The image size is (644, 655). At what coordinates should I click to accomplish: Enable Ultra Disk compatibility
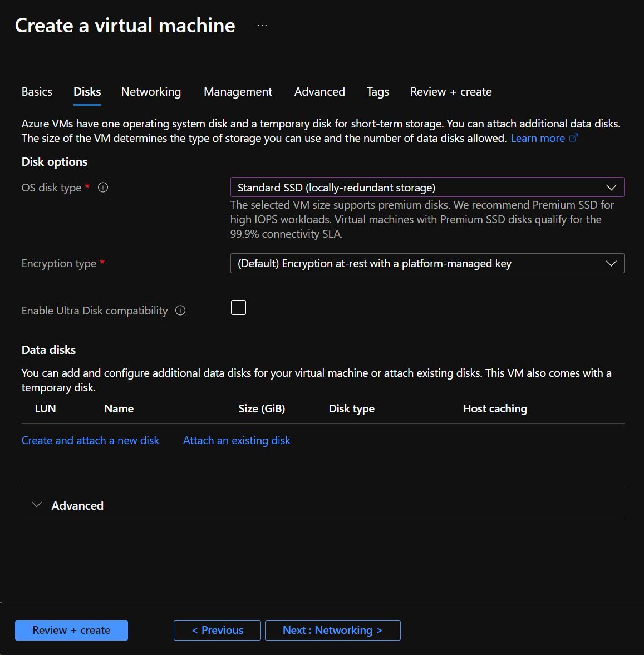click(x=238, y=307)
